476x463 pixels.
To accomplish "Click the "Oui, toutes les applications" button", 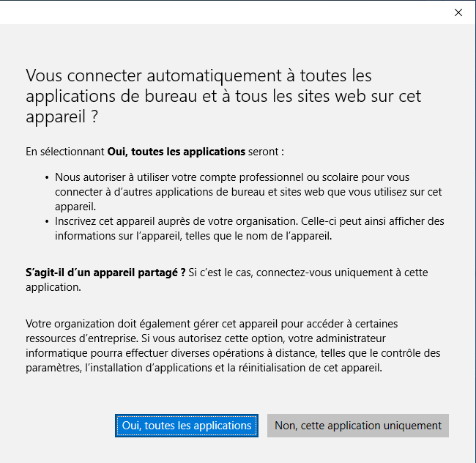I will click(x=186, y=426).
